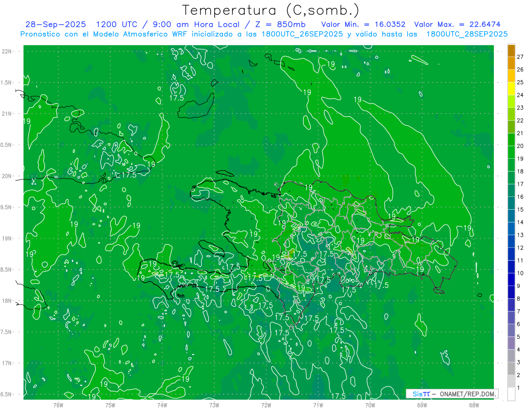Select the dark orange swatch above 27
532x411 pixels.
[511, 51]
